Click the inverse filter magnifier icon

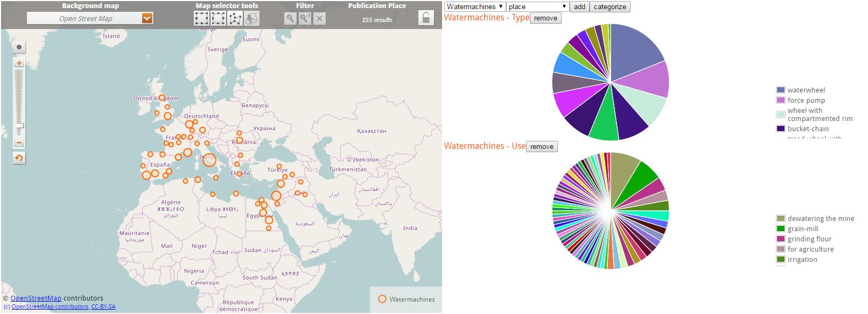(x=305, y=18)
